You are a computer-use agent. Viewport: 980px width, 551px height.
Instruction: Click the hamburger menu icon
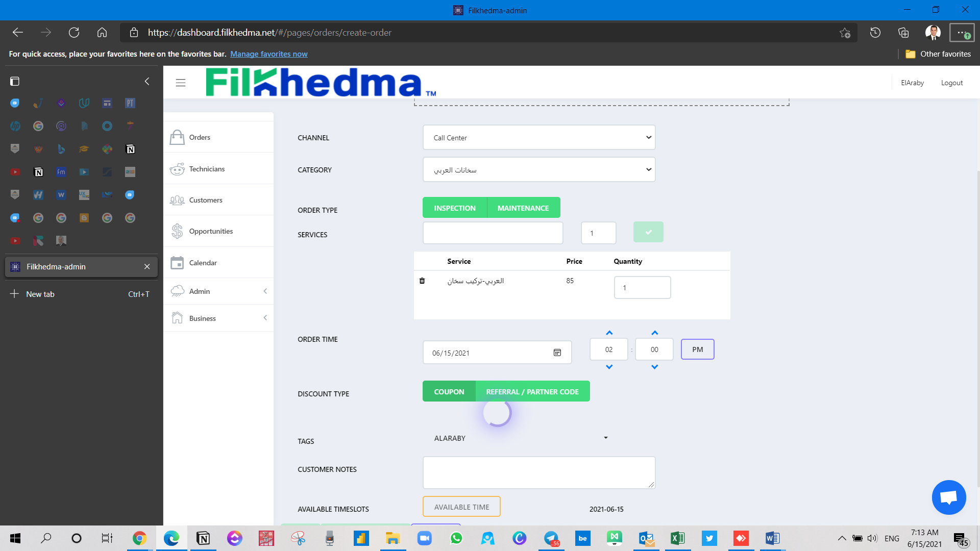pyautogui.click(x=180, y=83)
